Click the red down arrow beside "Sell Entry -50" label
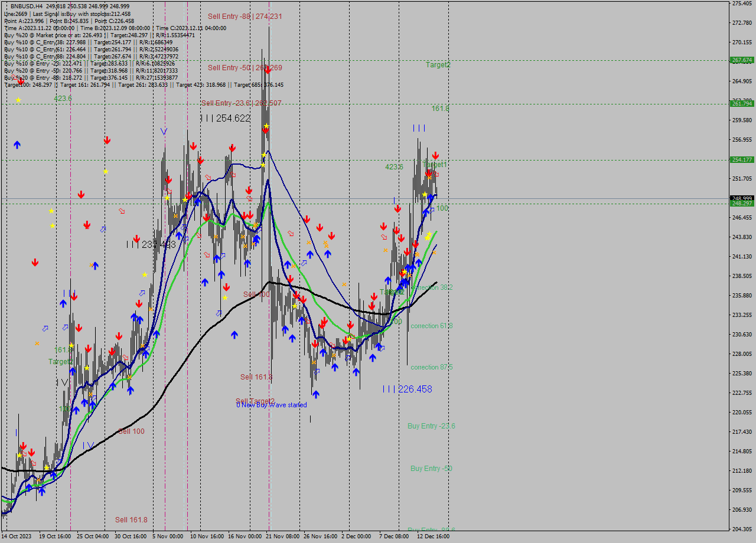This screenshot has height=543, width=756. point(268,71)
